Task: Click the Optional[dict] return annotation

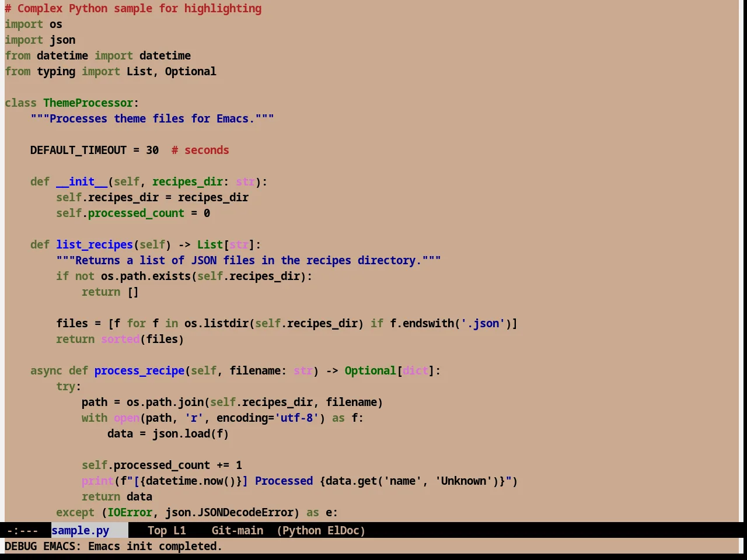Action: (390, 370)
